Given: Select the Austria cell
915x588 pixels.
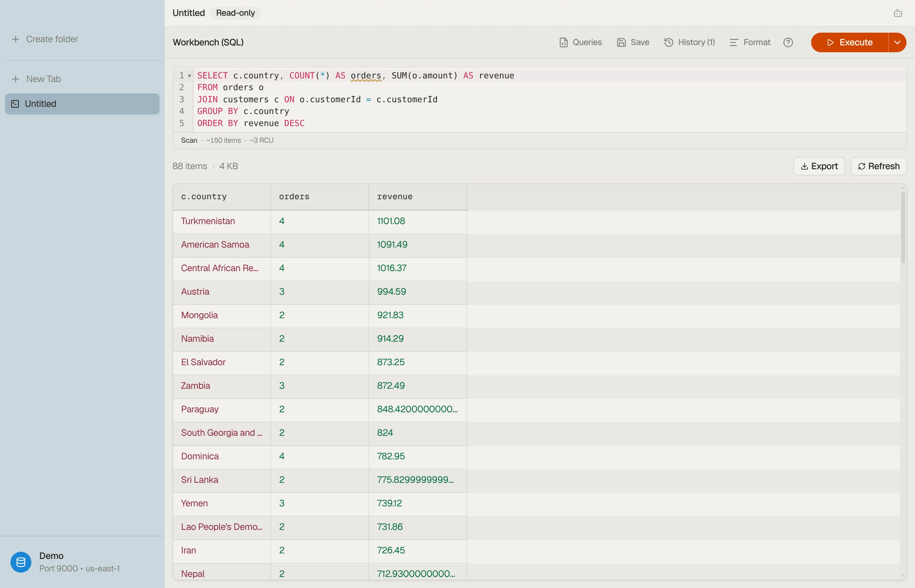Looking at the screenshot, I should click(222, 292).
